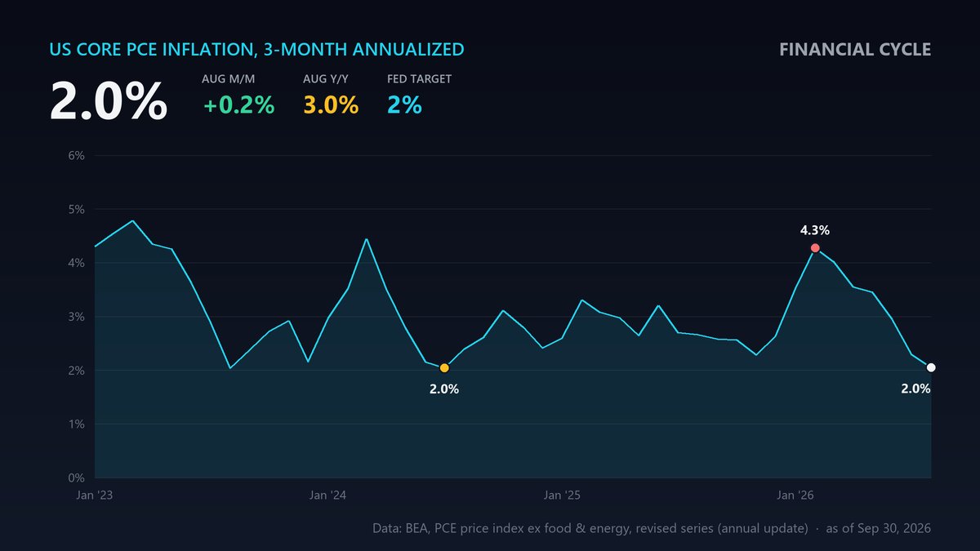Click the 'FED TARGET' label
This screenshot has width=980, height=551.
419,79
